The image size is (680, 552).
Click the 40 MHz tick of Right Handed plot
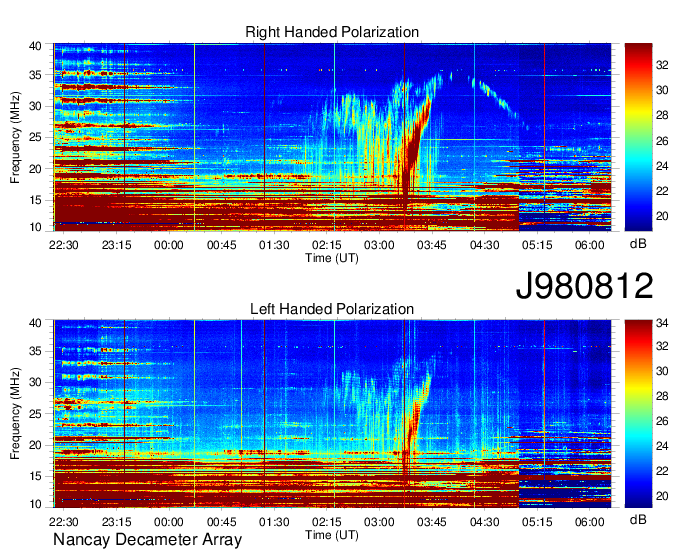click(36, 46)
